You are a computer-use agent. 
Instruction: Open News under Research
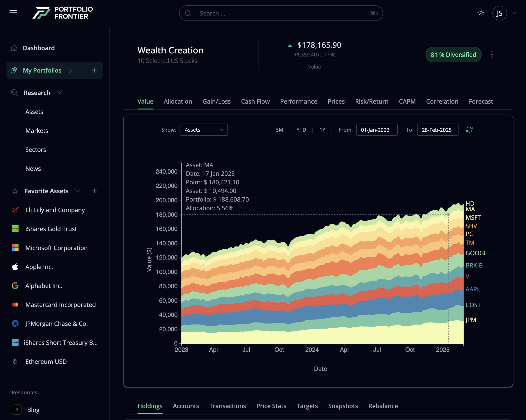(33, 169)
